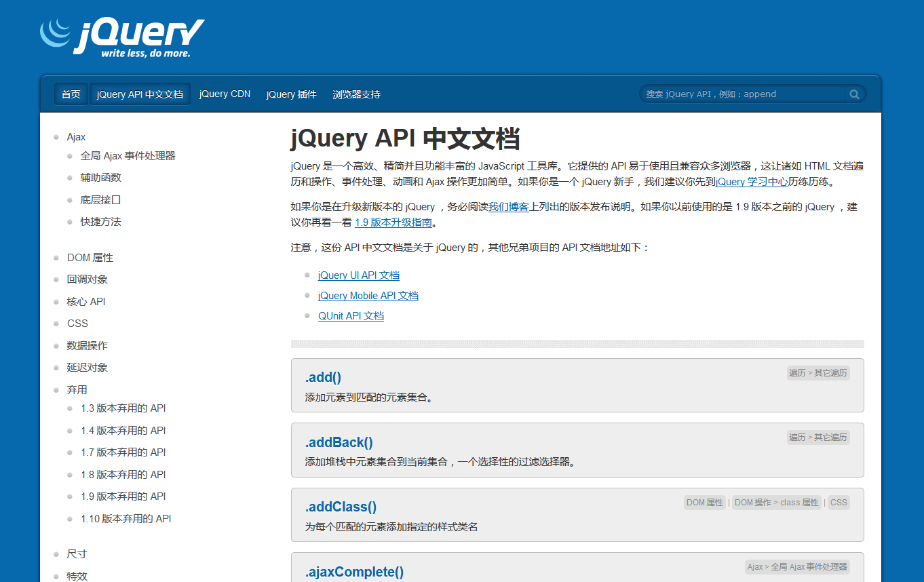Select 回调对象 in the sidebar
This screenshot has height=582, width=924.
87,279
